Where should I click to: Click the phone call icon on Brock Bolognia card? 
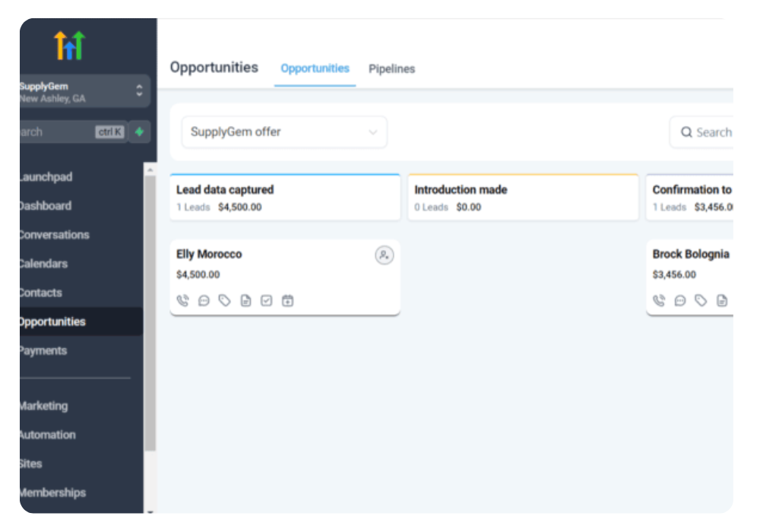click(x=659, y=301)
